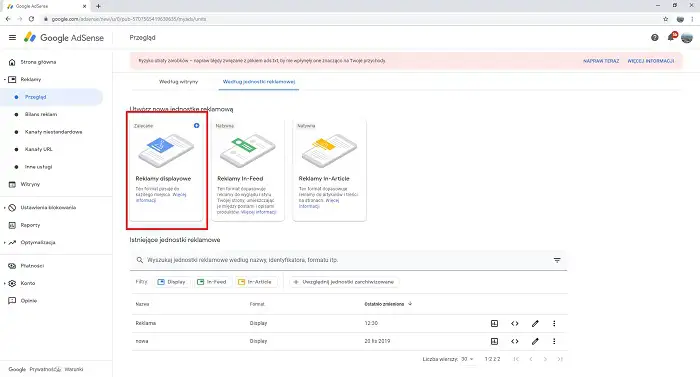Expand the Konto section
This screenshot has width=700, height=377.
pyautogui.click(x=4, y=283)
